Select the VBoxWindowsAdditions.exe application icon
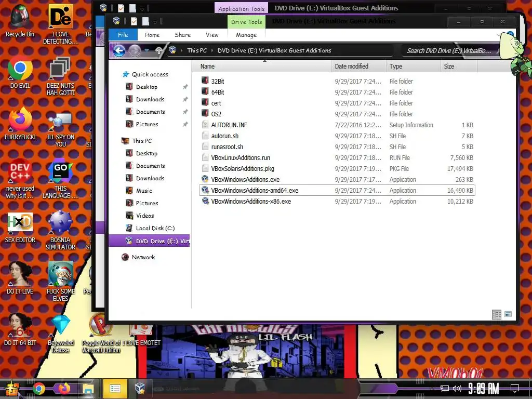The height and width of the screenshot is (399, 532). coord(205,179)
